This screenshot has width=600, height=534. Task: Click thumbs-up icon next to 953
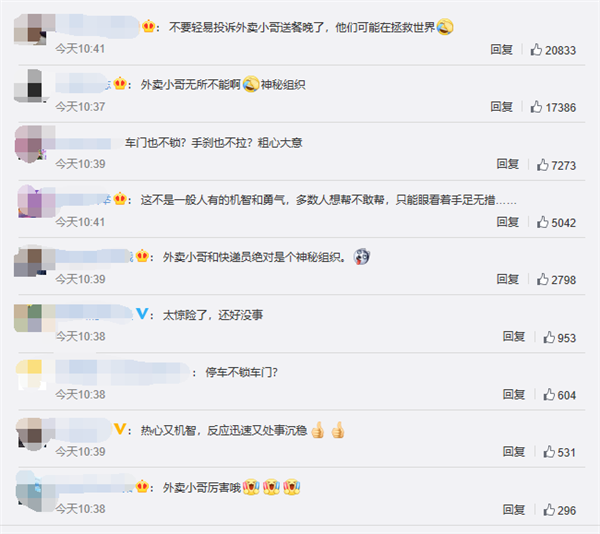(x=549, y=337)
